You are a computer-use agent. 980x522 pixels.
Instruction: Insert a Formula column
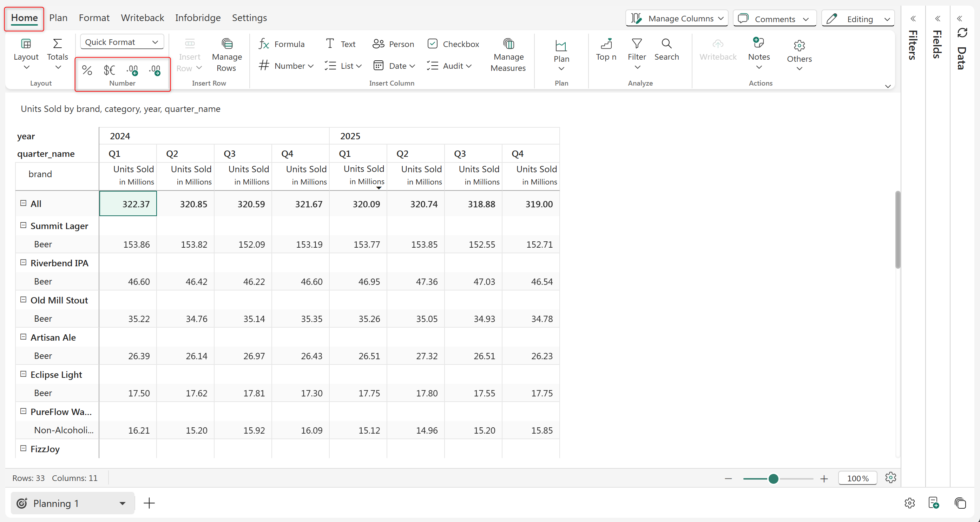point(282,44)
